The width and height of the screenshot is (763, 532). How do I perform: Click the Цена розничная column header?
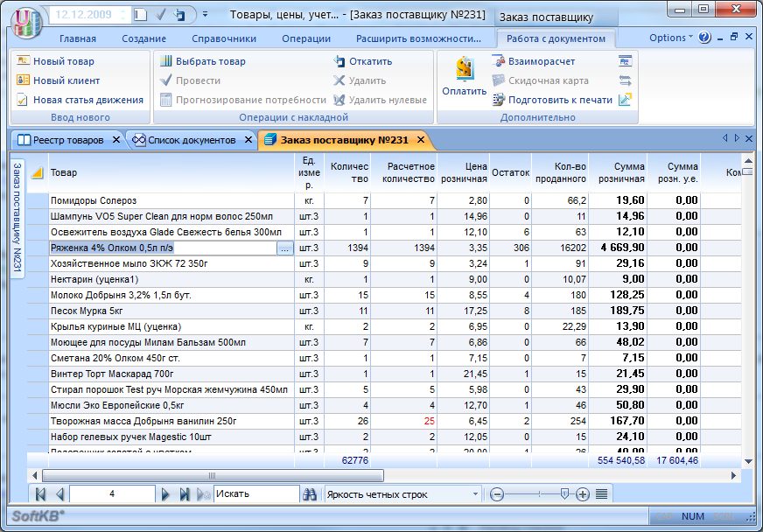click(x=464, y=172)
